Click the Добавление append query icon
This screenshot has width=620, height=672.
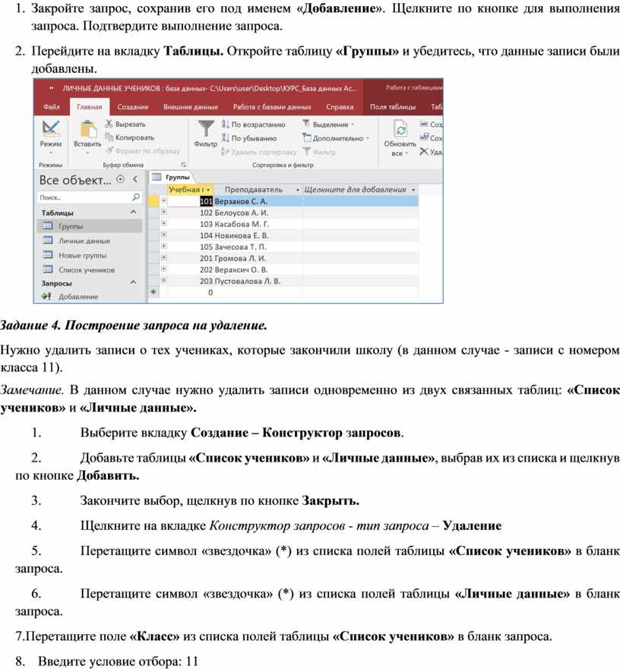point(47,296)
